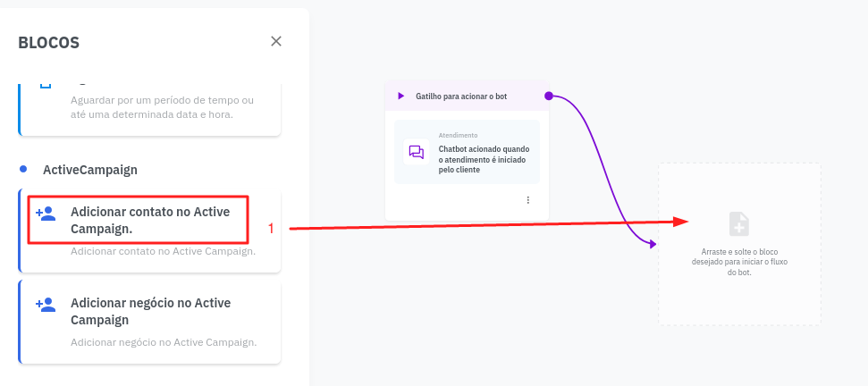Click the "Arraste e solte o bloco" placeholder text
The height and width of the screenshot is (386, 868).
click(739, 262)
